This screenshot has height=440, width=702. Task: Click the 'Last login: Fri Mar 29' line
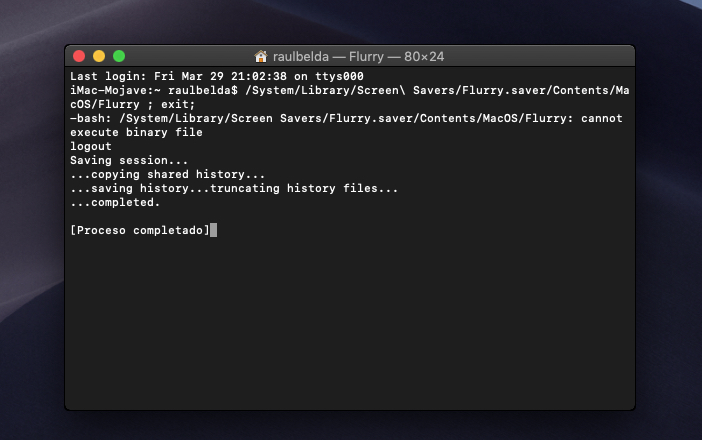(217, 76)
